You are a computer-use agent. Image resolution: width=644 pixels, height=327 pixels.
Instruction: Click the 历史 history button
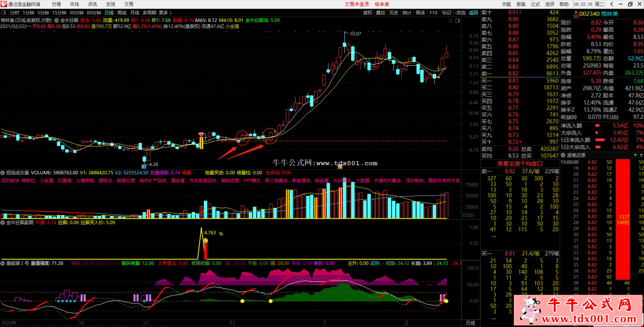[x=394, y=13]
